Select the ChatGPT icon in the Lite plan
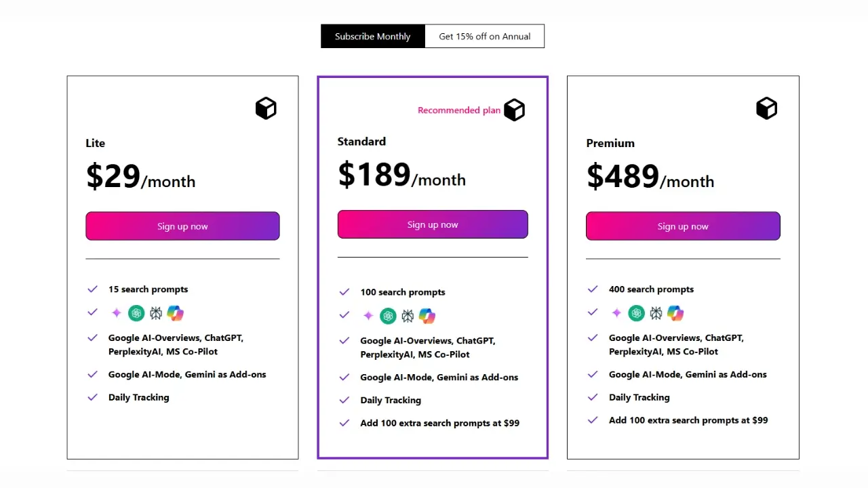The image size is (868, 488). point(136,312)
